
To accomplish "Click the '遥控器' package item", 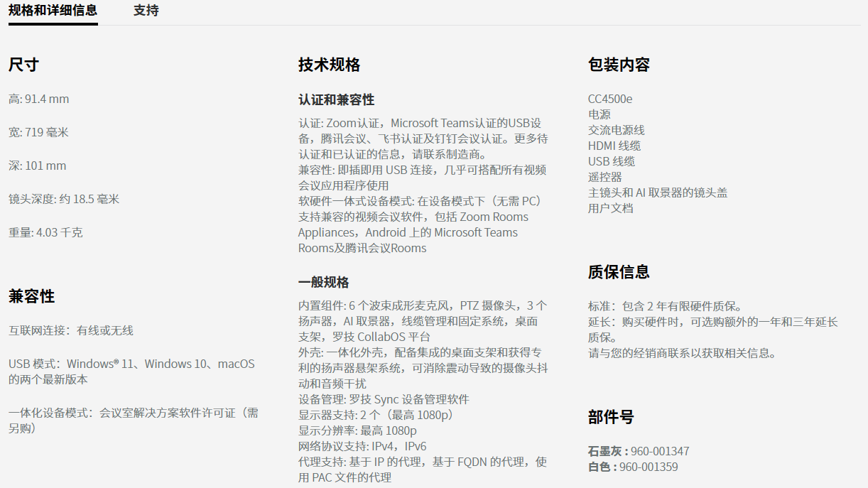I will tap(605, 178).
